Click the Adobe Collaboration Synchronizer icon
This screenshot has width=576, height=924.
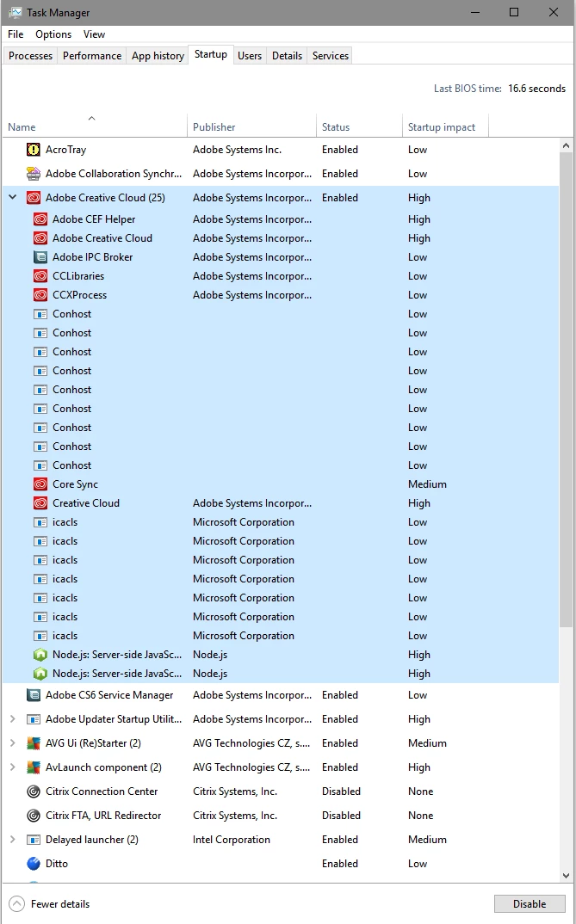coord(34,174)
